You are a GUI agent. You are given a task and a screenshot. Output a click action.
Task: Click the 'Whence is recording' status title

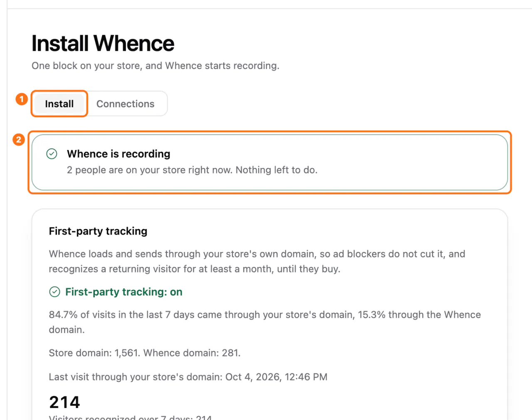pyautogui.click(x=118, y=154)
